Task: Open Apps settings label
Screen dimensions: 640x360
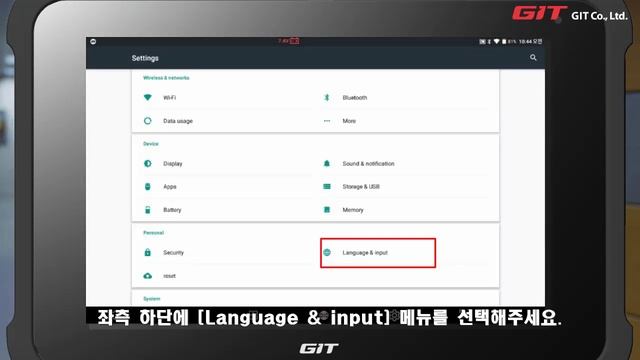Action: (x=170, y=187)
